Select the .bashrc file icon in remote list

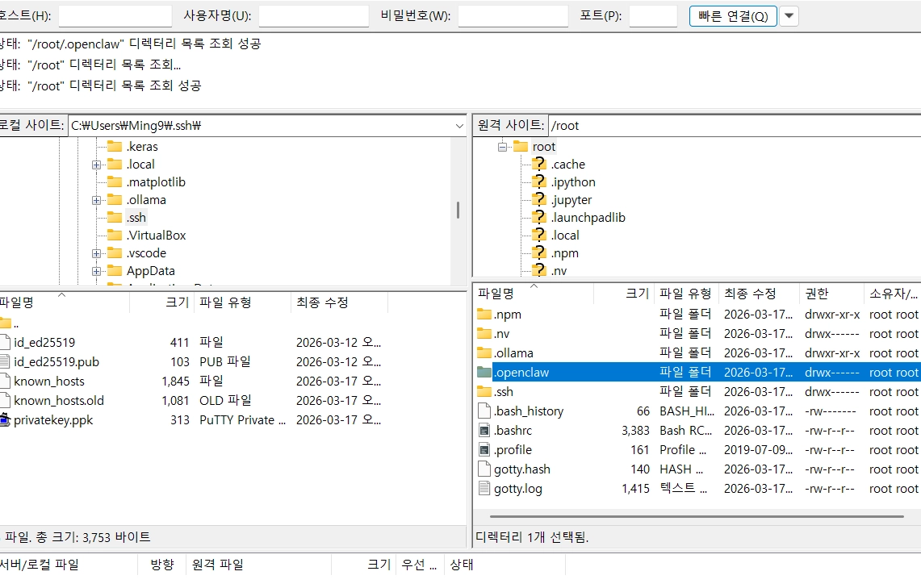point(484,430)
